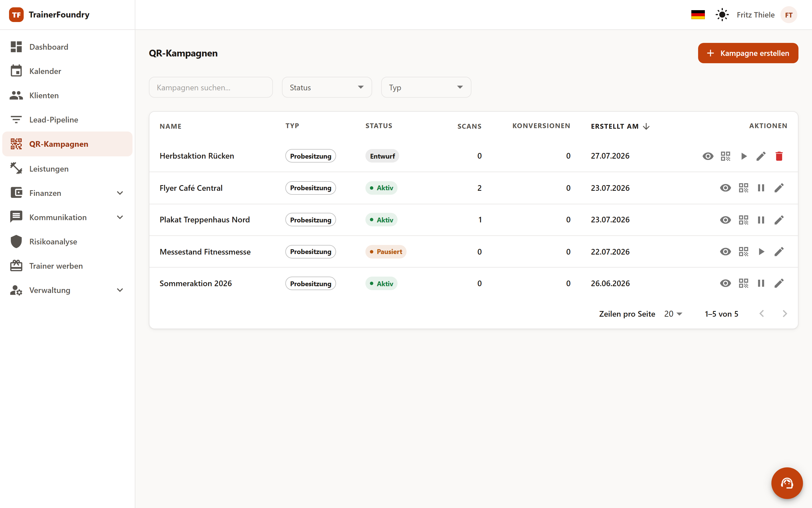Click the Fritz Thiele user name
812x508 pixels.
point(756,15)
